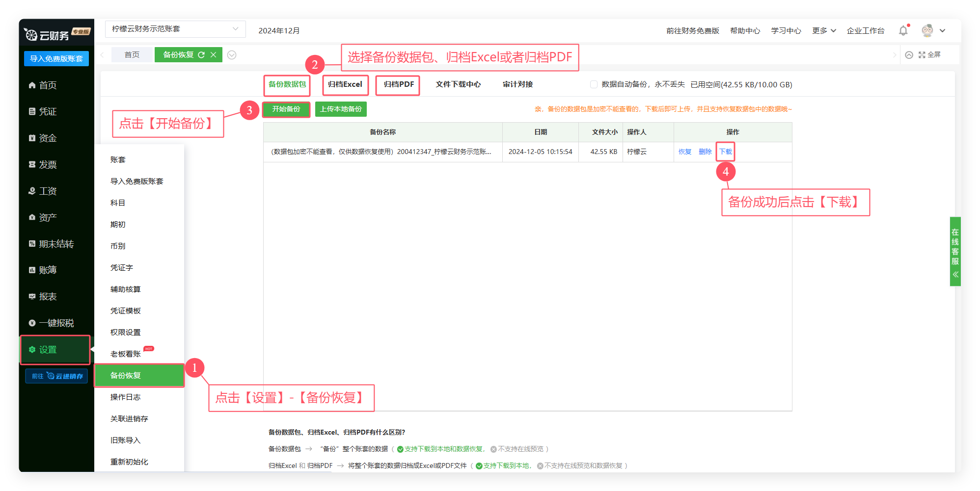The height and width of the screenshot is (491, 980).
Task: Enable the 数据自动备份 checkbox
Action: pos(594,84)
